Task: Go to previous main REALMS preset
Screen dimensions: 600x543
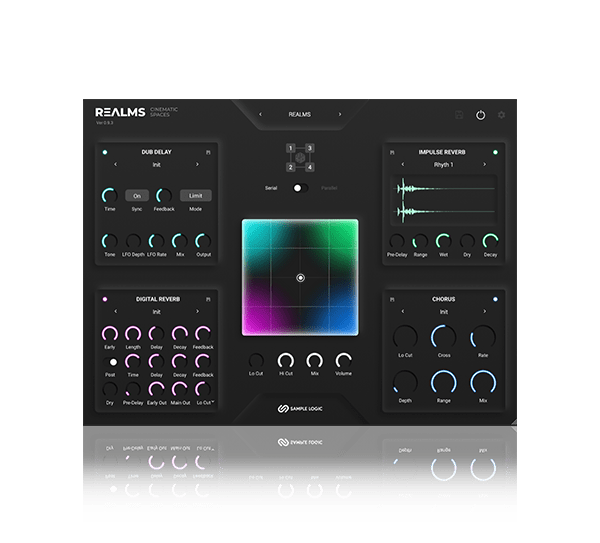Action: [x=261, y=114]
